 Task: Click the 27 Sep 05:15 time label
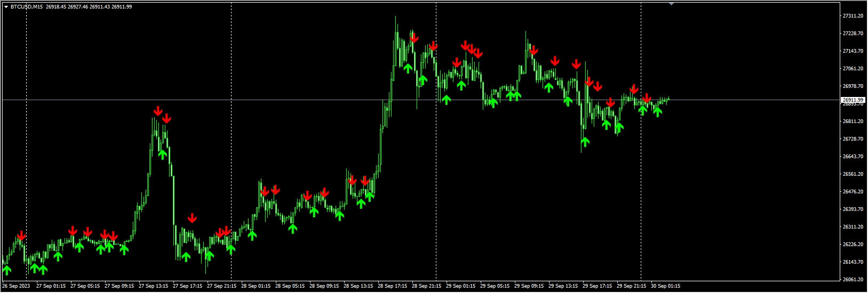point(85,286)
